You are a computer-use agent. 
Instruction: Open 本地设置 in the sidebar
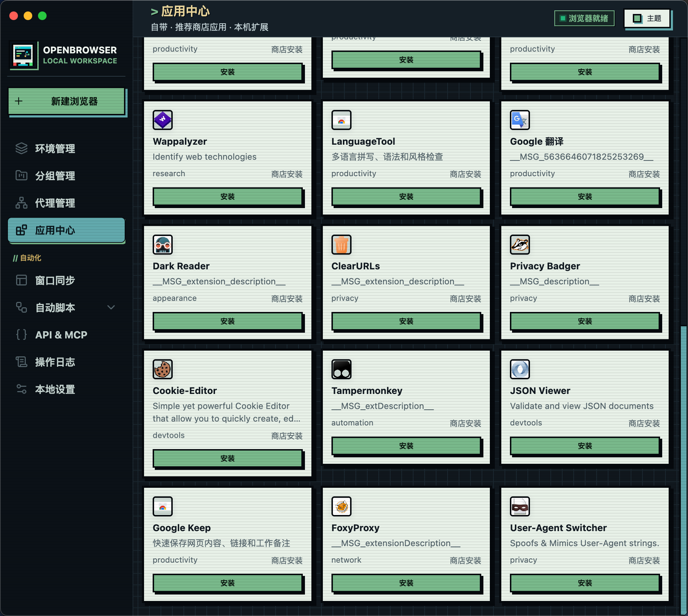click(x=66, y=389)
